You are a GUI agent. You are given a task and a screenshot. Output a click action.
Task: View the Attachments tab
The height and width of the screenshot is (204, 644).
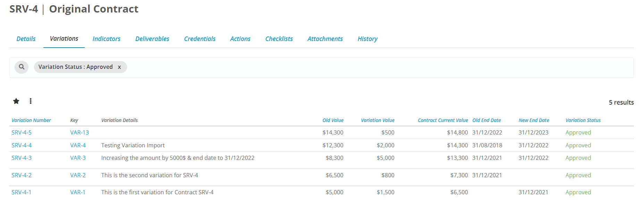[x=325, y=39]
